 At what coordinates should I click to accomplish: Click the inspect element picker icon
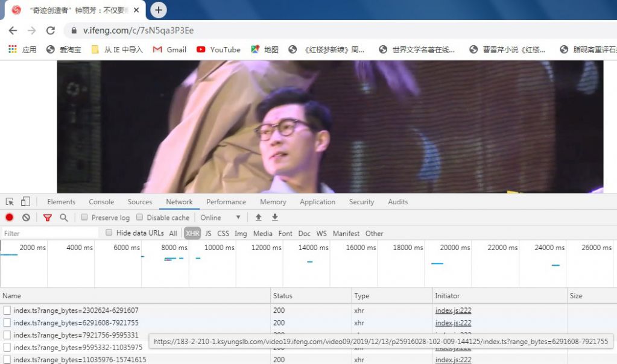(10, 202)
